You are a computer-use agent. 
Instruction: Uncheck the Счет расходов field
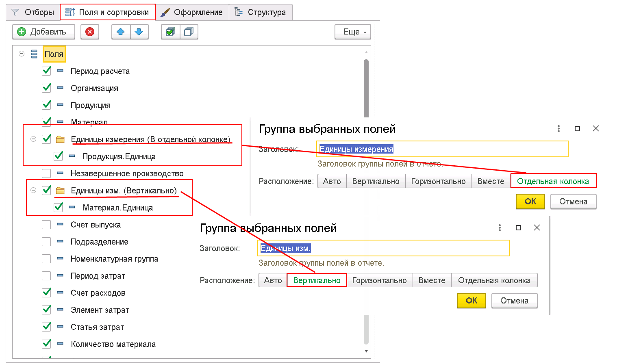point(47,292)
